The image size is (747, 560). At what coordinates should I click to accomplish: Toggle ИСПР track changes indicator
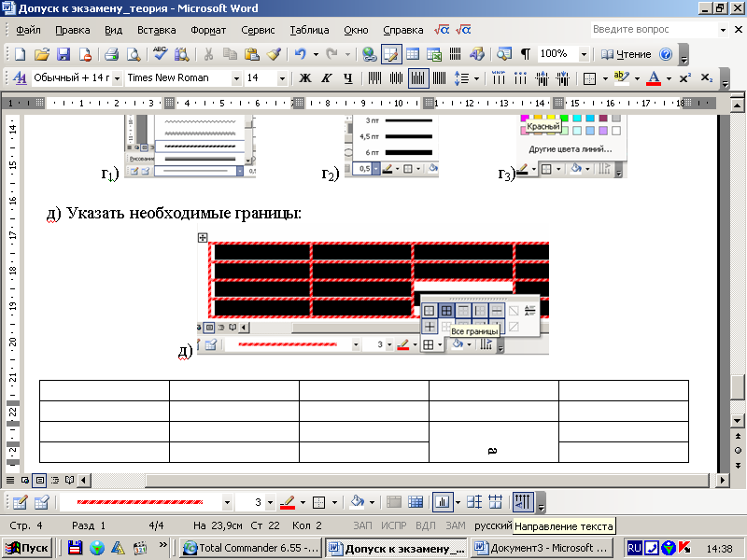tap(393, 525)
